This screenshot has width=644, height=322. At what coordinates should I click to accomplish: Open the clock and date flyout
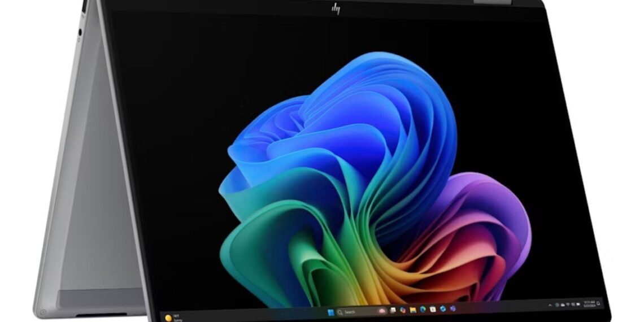pyautogui.click(x=589, y=304)
